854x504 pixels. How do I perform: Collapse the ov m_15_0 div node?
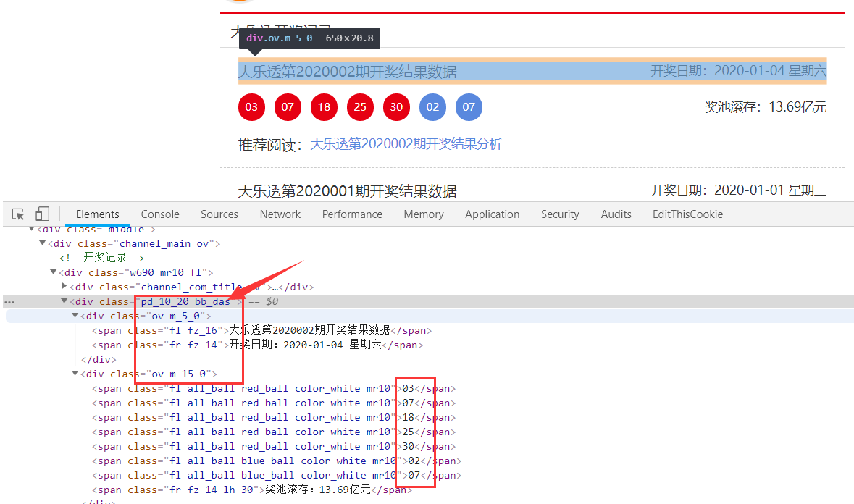(75, 374)
